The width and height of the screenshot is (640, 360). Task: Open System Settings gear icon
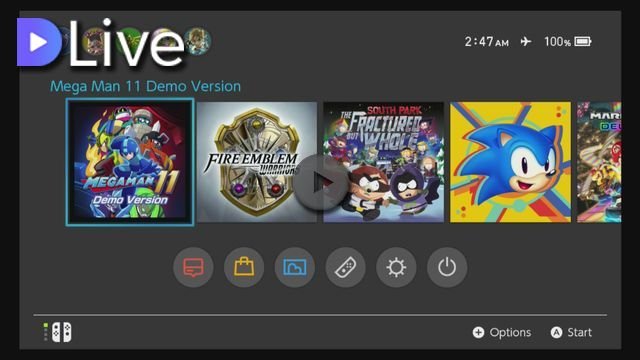396,267
